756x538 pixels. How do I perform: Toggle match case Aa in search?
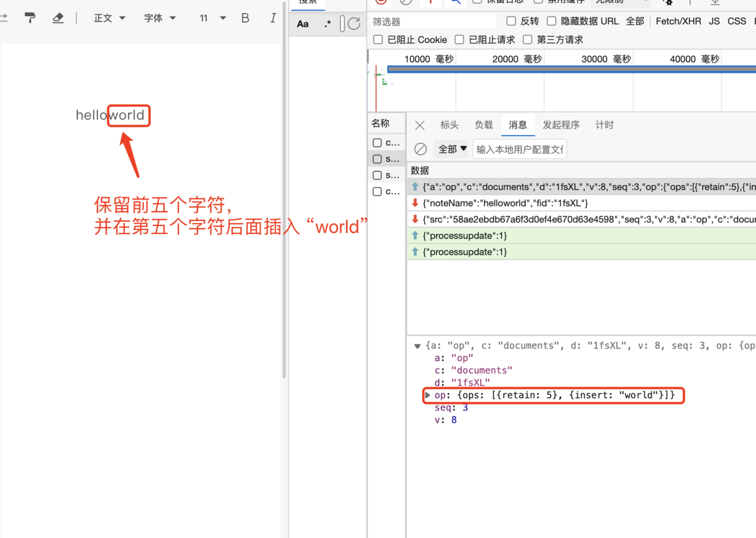(303, 24)
